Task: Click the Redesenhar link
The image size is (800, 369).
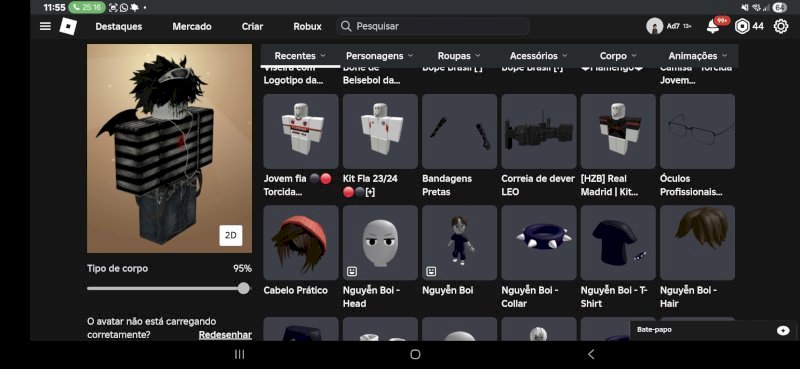Action: pyautogui.click(x=225, y=335)
